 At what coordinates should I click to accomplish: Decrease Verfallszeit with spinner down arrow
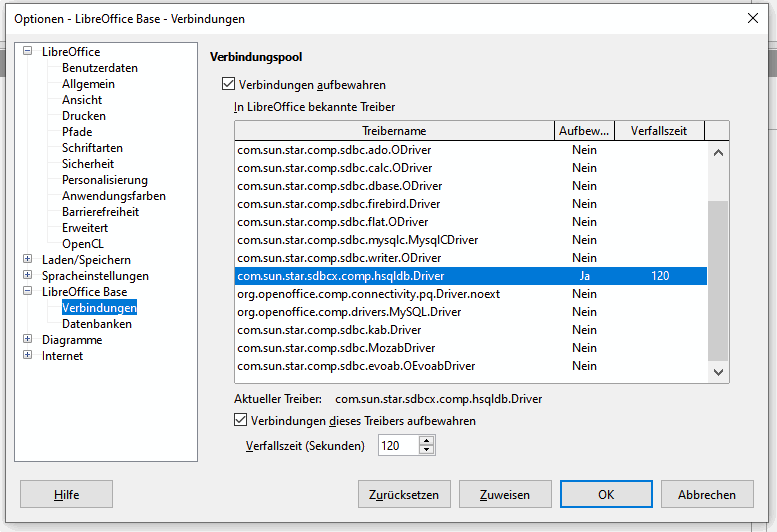click(x=427, y=449)
